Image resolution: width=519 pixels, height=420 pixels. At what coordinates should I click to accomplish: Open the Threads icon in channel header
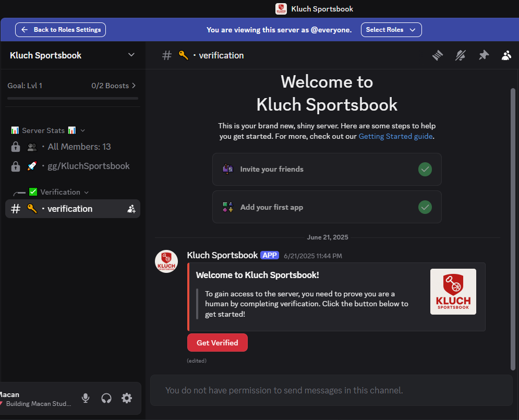[x=438, y=55]
